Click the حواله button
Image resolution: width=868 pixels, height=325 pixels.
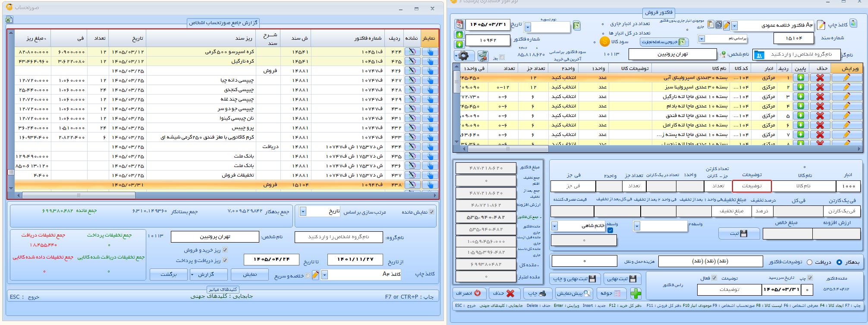(611, 293)
